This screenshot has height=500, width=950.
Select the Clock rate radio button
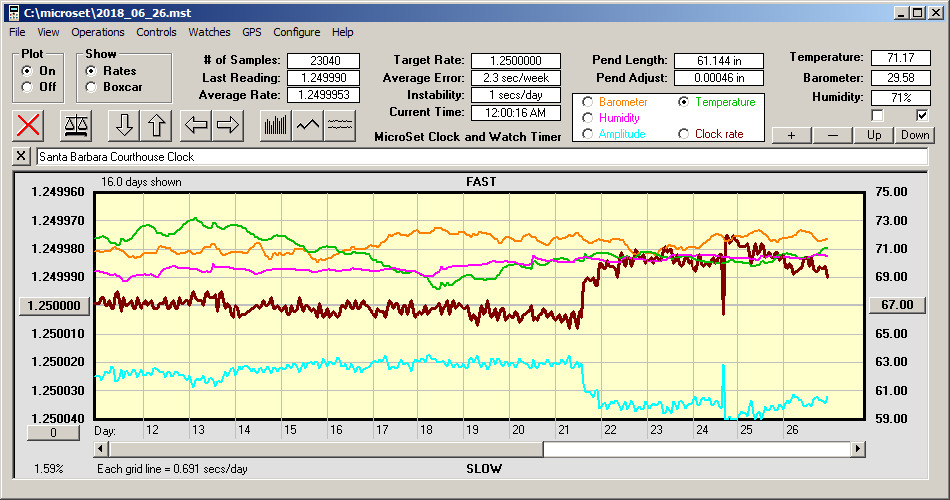(683, 134)
